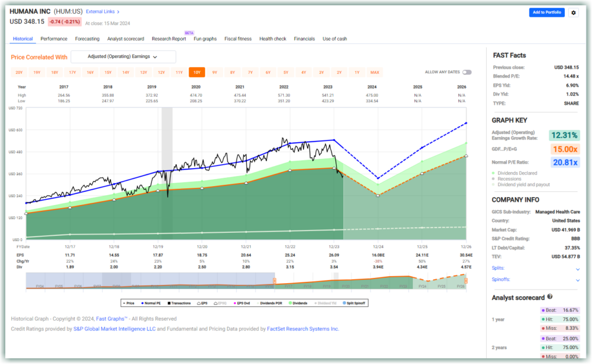This screenshot has height=364, width=592.
Task: Switch to the Historical tab
Action: (23, 39)
